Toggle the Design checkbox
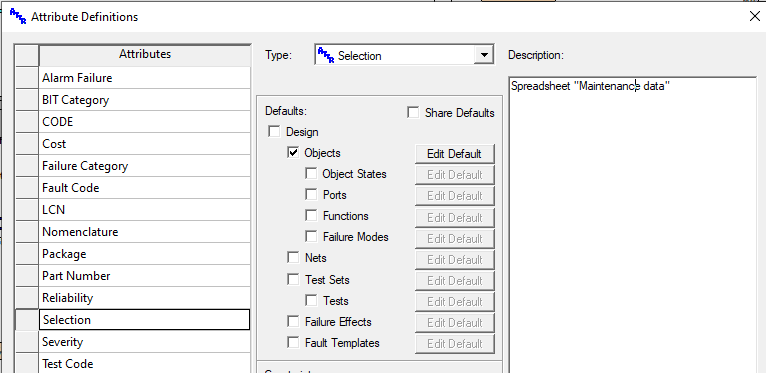The width and height of the screenshot is (766, 373). coord(275,132)
